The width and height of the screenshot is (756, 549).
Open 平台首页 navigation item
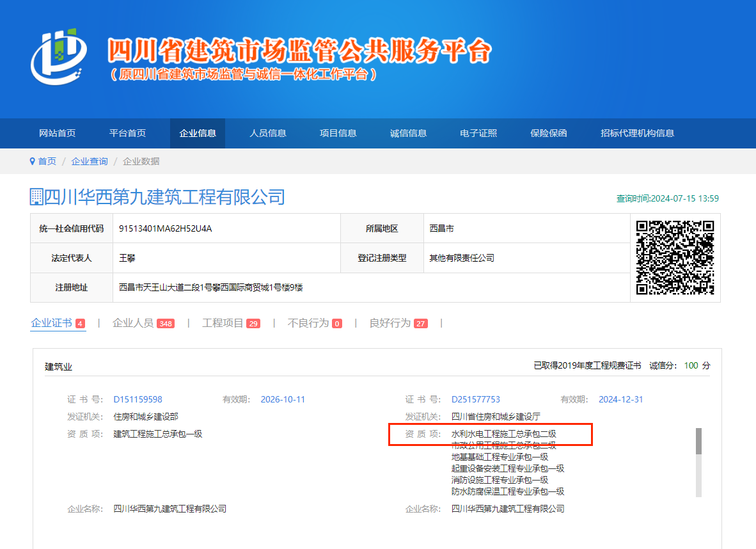127,133
